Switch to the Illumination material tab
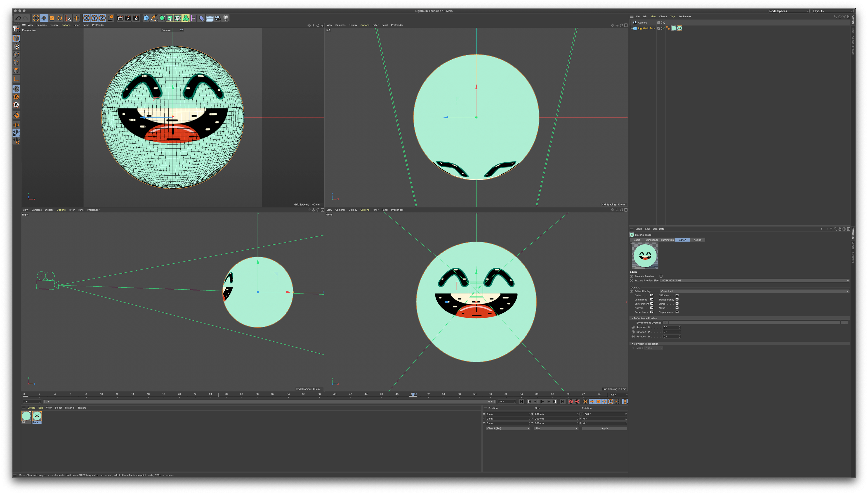Screen dimensions: 868x494 667,240
